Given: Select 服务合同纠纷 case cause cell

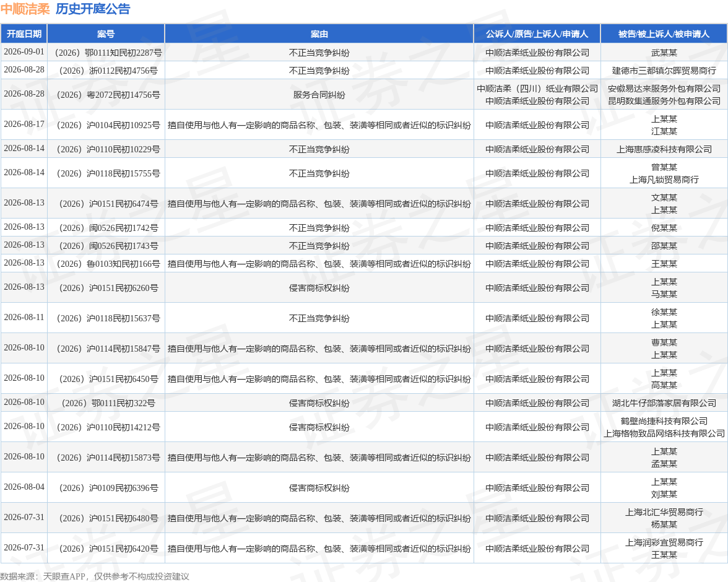Looking at the screenshot, I should pos(319,95).
